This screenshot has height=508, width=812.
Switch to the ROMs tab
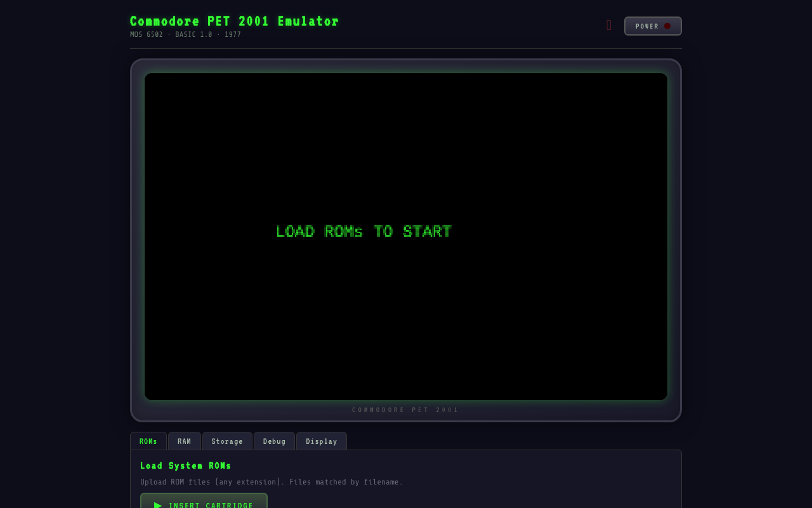(148, 441)
